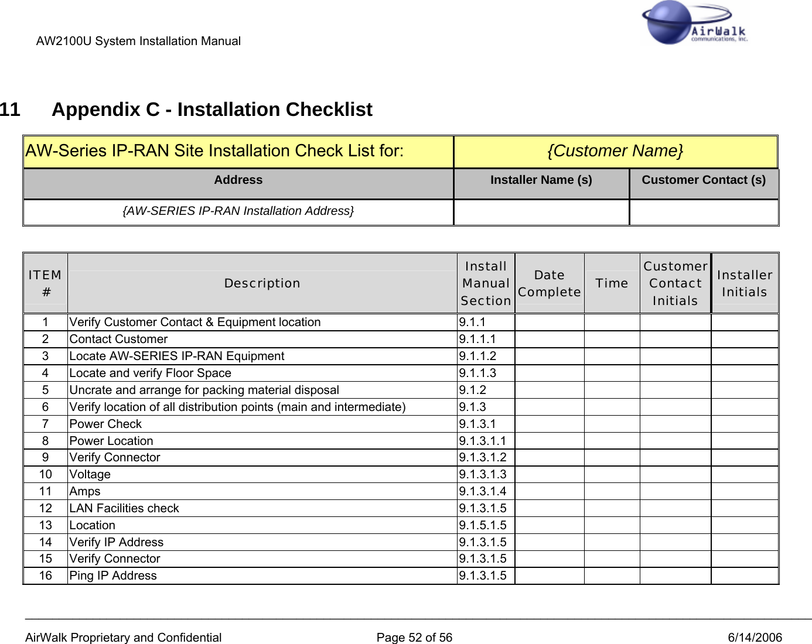Image resolution: width=812 pixels, height=644 pixels.
Task: Click '{AW-SERIES IP-RAN Installation Address}' placeholder
Action: tap(238, 211)
